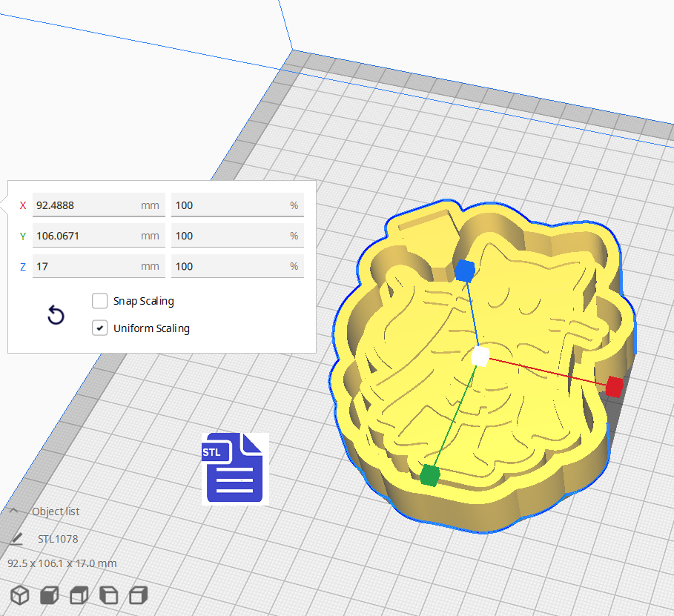Reset scaling with the circular arrow icon
The image size is (674, 616).
pos(56,315)
